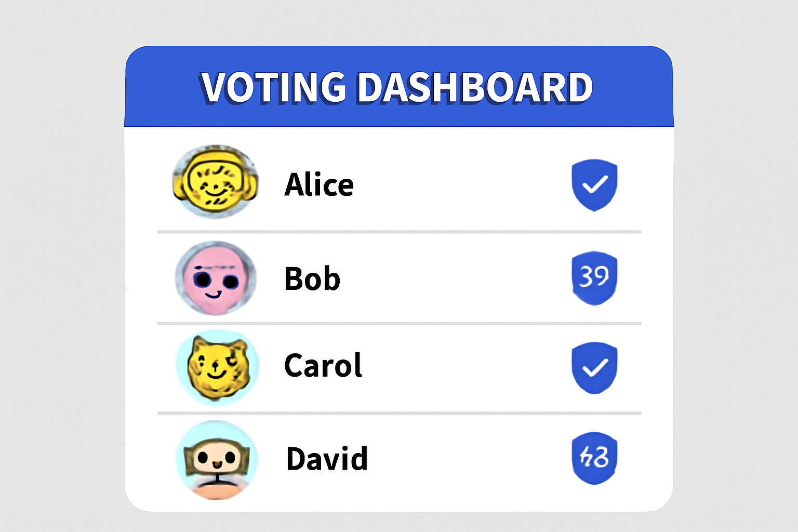Click the divider between Alice and Bob

click(399, 232)
